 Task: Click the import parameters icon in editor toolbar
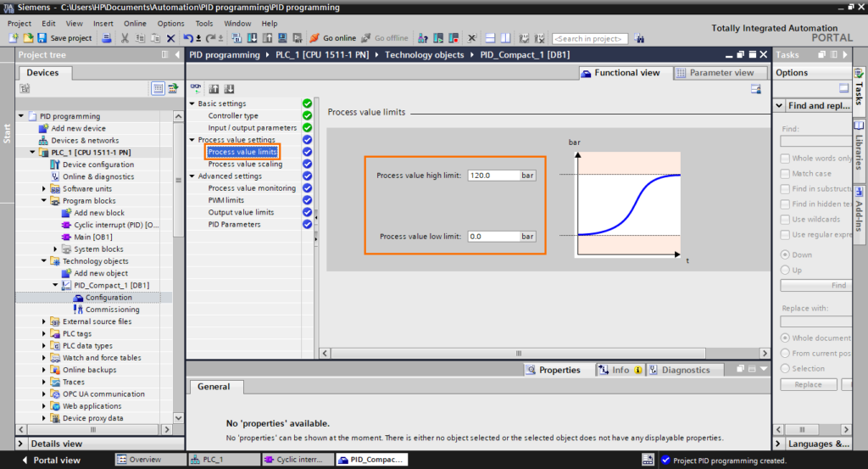214,88
